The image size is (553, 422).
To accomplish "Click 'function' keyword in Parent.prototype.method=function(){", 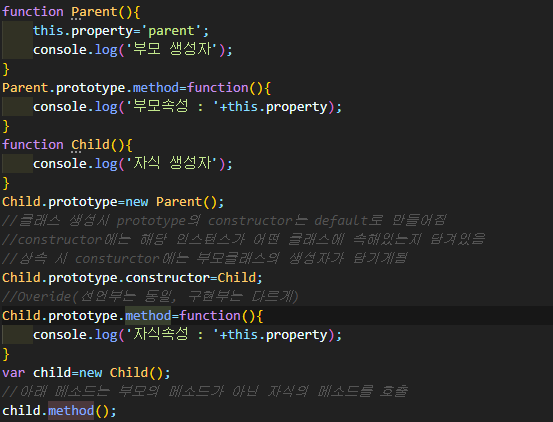I will pyautogui.click(x=218, y=88).
